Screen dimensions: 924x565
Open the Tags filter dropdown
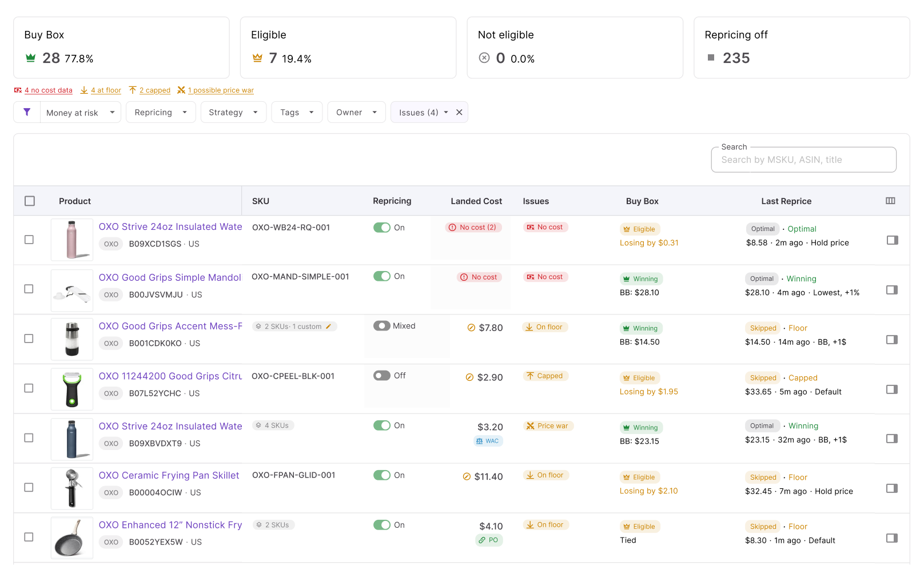(297, 112)
